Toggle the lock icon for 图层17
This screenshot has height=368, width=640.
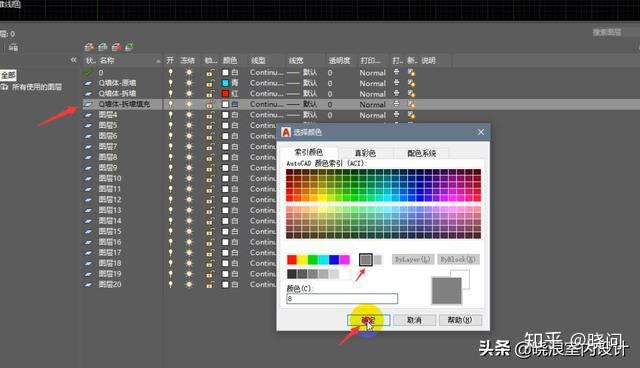[210, 253]
